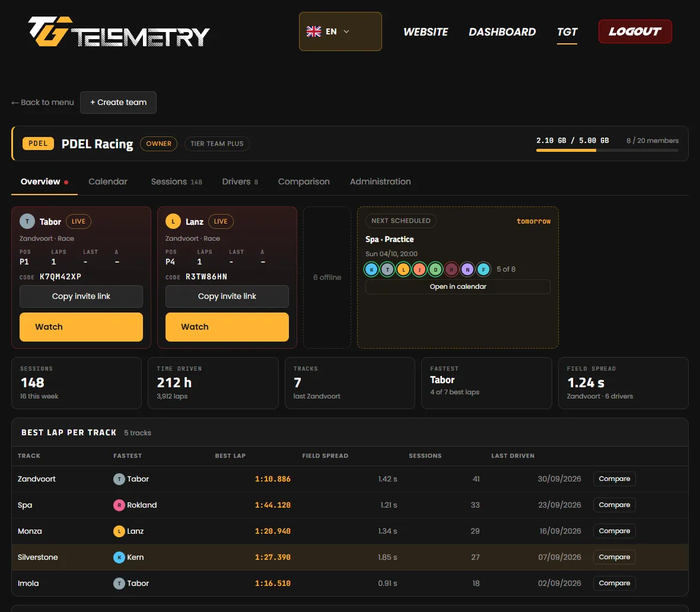
Task: Click the TIER TEAM PLUS badge
Action: [x=217, y=144]
